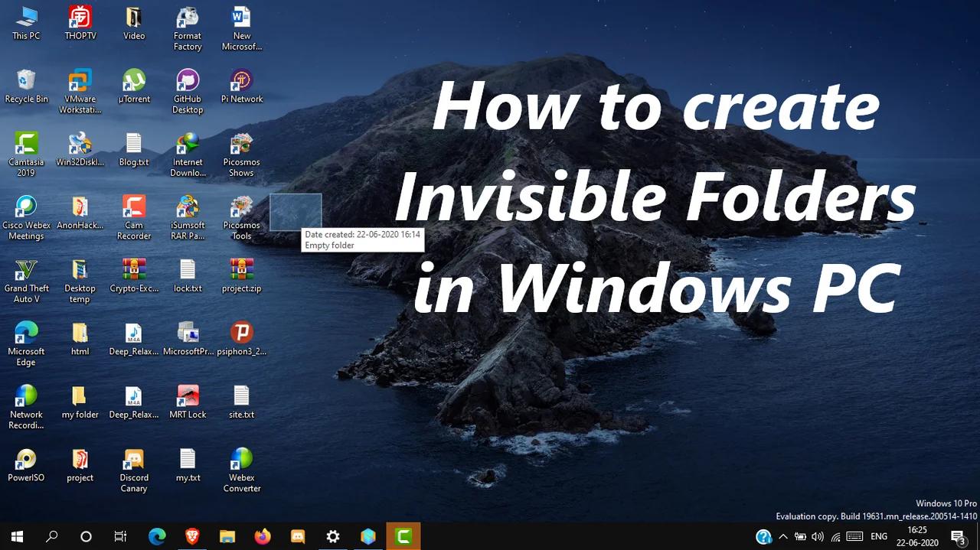980x550 pixels.
Task: Expand hidden icons in the system tray
Action: click(782, 536)
